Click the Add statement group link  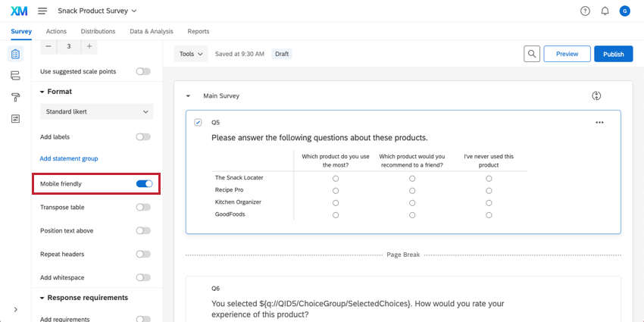[69, 158]
